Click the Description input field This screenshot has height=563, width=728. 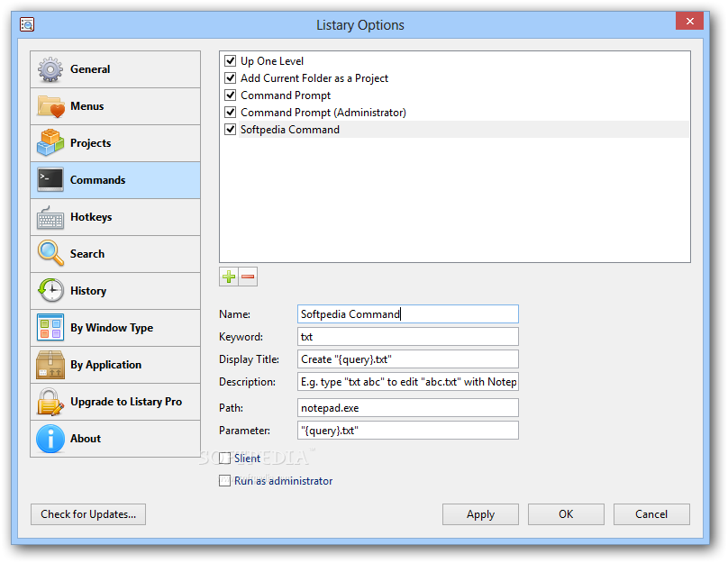click(x=407, y=382)
